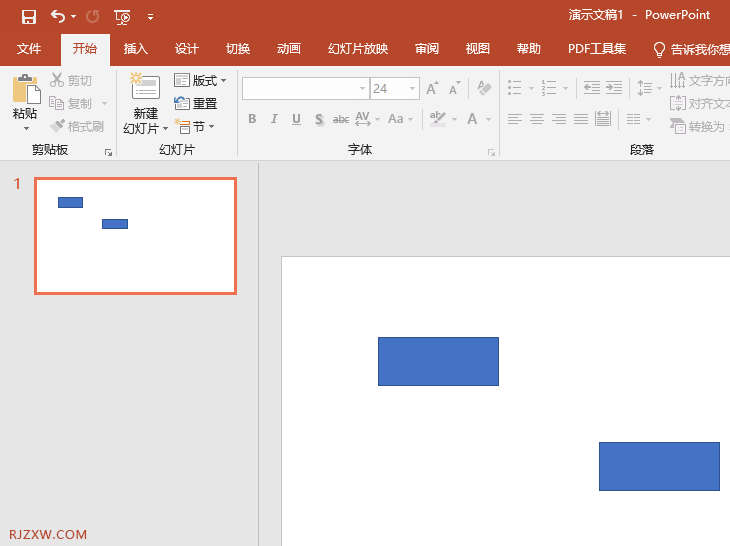Open the 幻灯片放映 tab
The image size is (730, 546).
tap(358, 49)
